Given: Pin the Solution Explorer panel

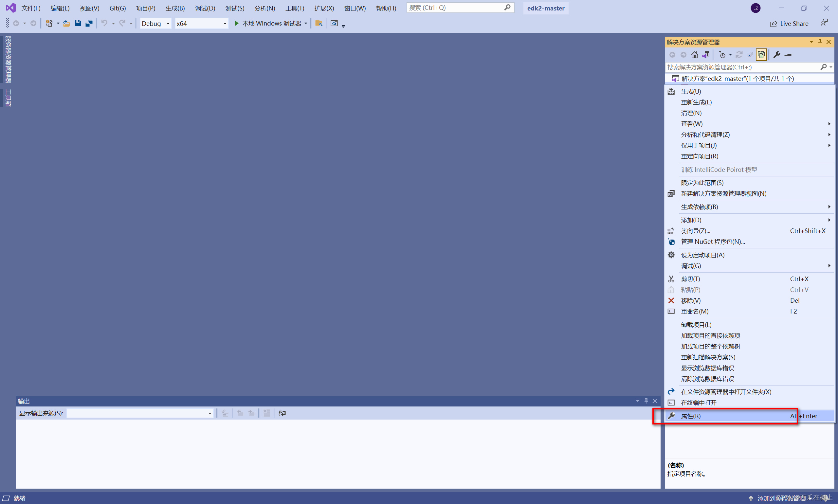Looking at the screenshot, I should coord(820,42).
